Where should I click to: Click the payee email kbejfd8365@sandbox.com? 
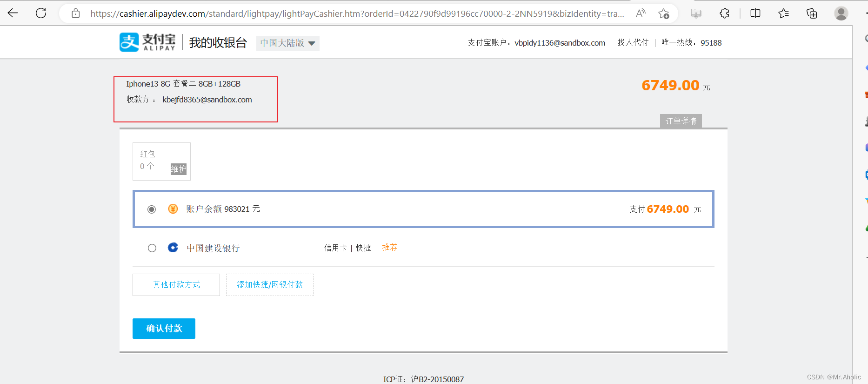click(207, 100)
